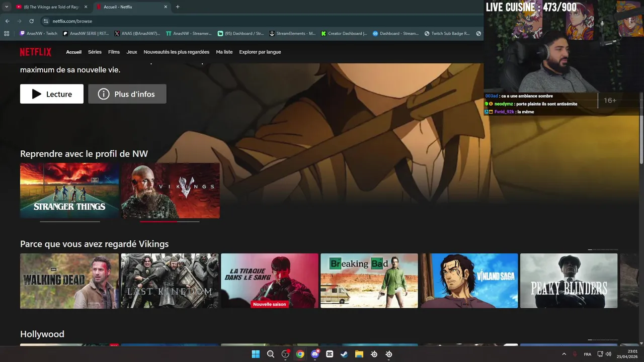Expand the tab search dropdown arrow
This screenshot has height=362, width=644.
6,7
